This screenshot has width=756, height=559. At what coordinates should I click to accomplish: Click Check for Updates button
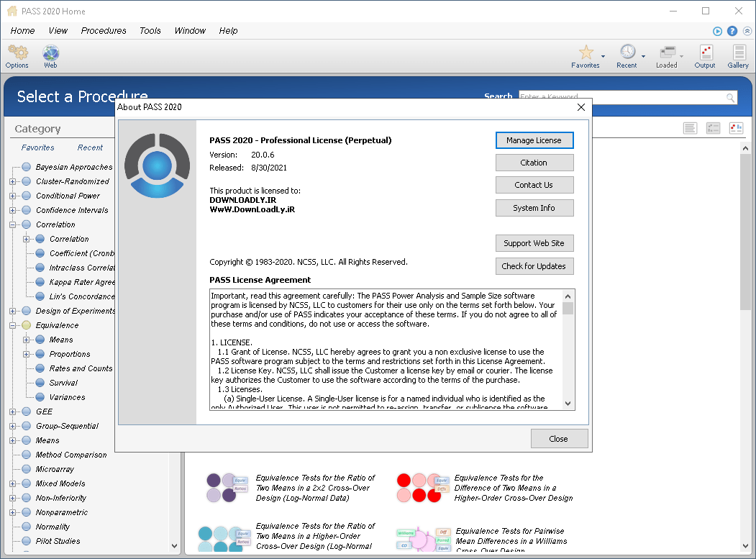tap(534, 266)
